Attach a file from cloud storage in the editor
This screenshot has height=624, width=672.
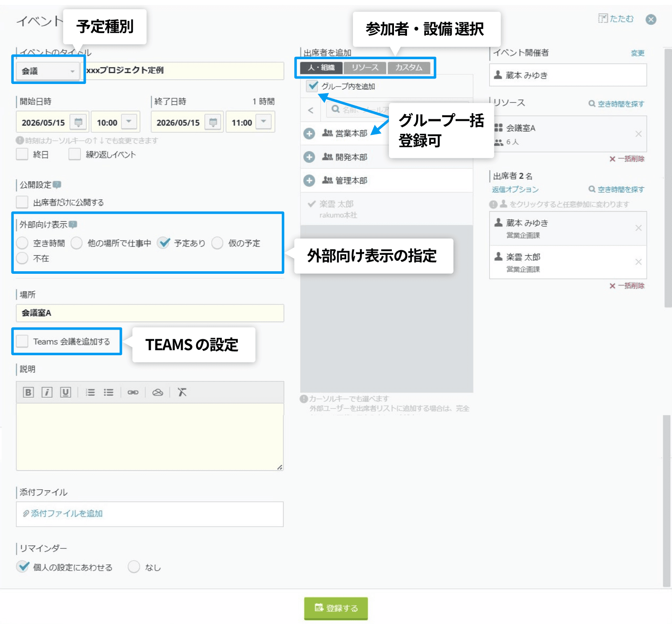158,392
